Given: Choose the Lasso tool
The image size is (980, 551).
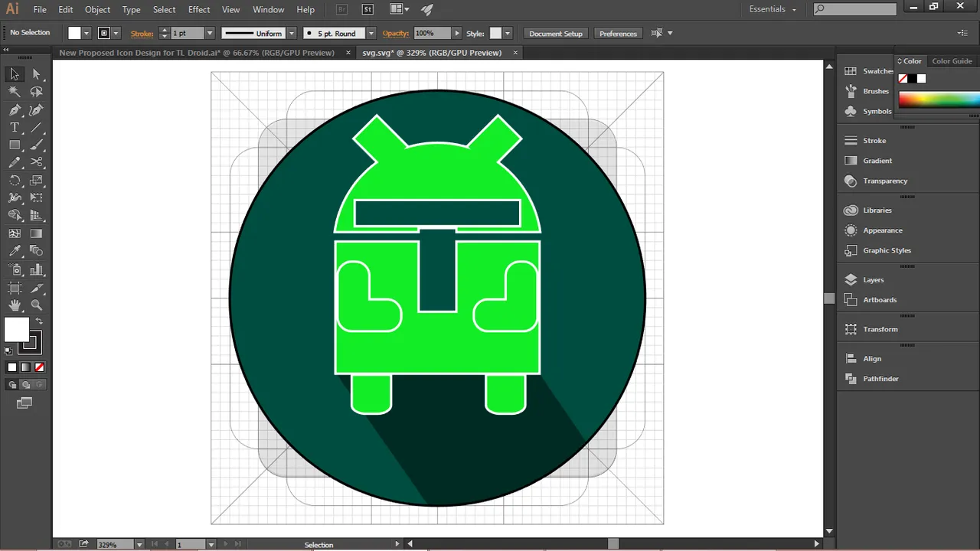Looking at the screenshot, I should click(36, 92).
